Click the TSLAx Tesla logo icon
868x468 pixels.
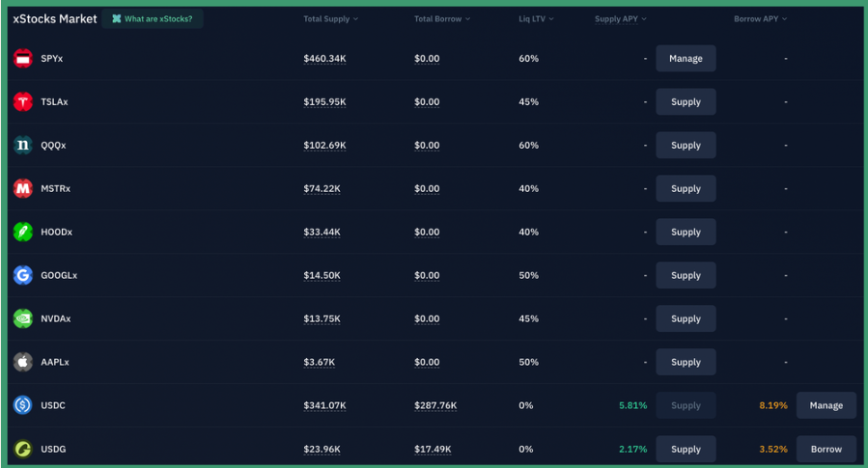point(23,102)
